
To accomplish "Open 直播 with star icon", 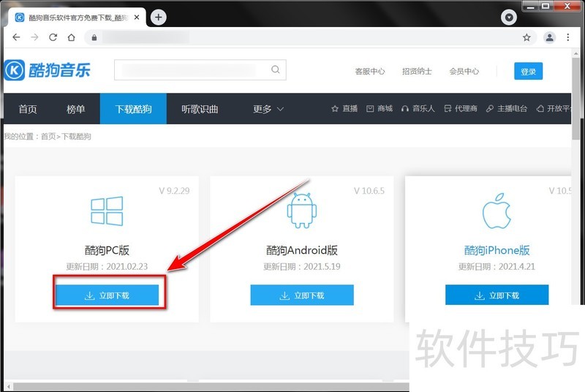I will pyautogui.click(x=344, y=108).
